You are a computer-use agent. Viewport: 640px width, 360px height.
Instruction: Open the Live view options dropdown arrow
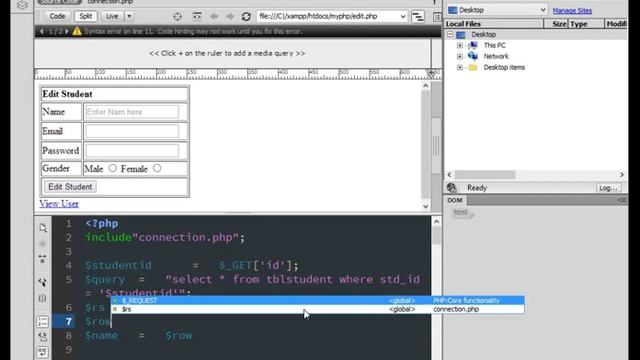pos(129,16)
